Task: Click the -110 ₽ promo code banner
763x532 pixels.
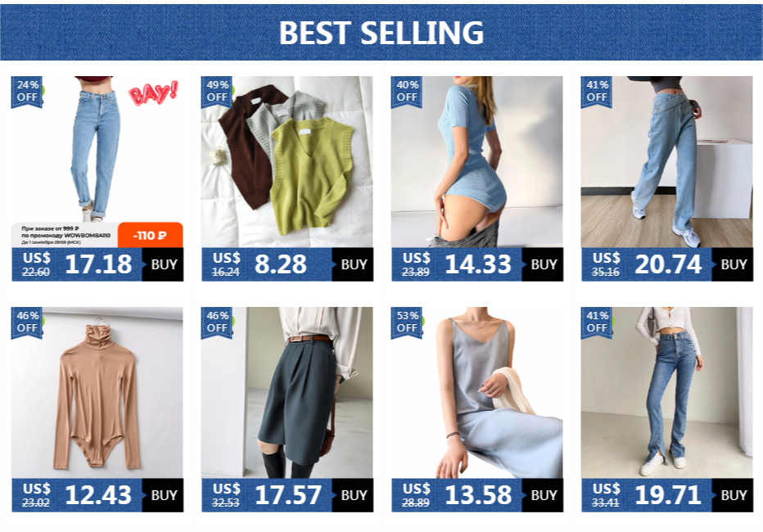Action: 150,236
